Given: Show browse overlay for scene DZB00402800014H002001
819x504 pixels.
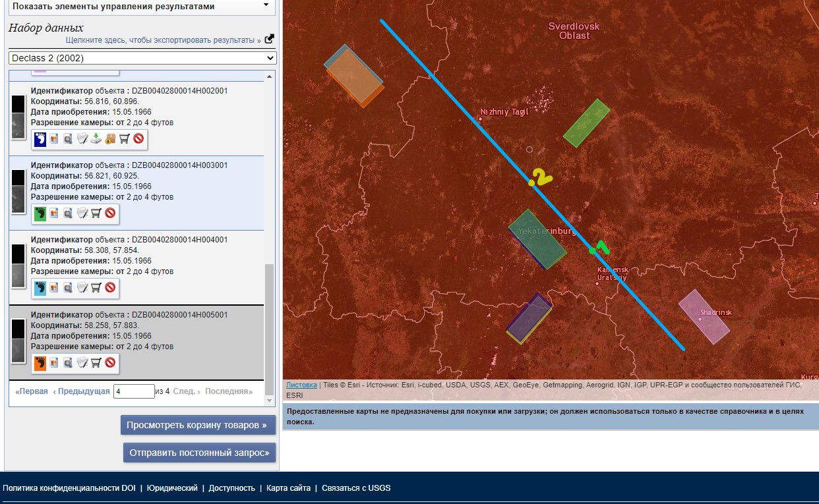Looking at the screenshot, I should click(54, 139).
